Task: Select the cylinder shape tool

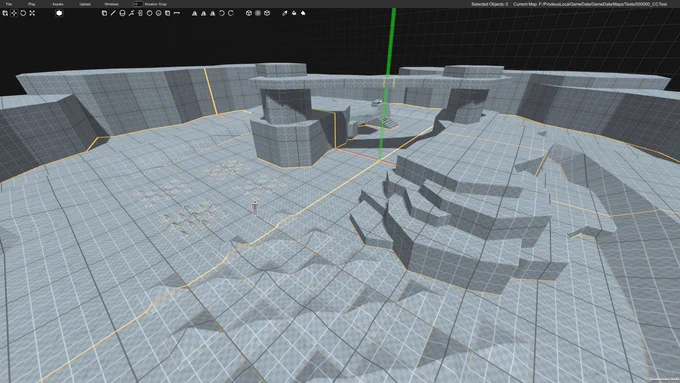Action: (122, 13)
